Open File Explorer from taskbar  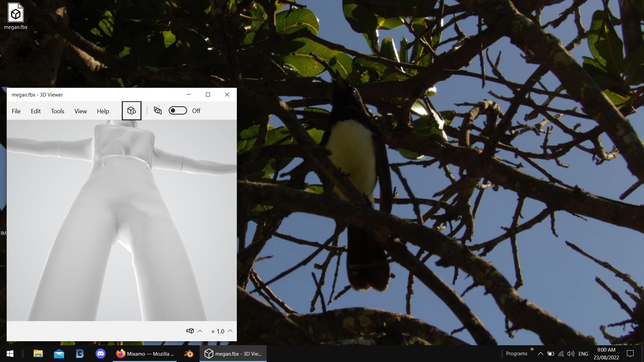(x=38, y=354)
